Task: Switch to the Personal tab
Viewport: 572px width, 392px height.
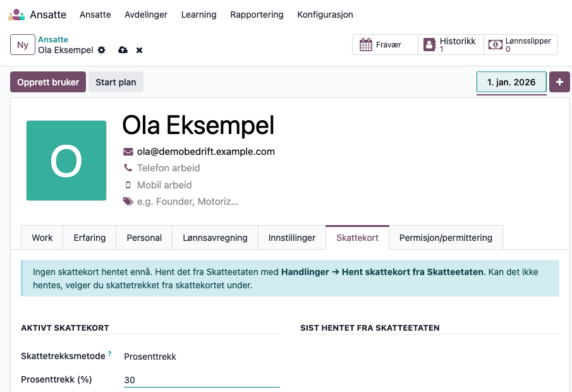Action: 144,238
